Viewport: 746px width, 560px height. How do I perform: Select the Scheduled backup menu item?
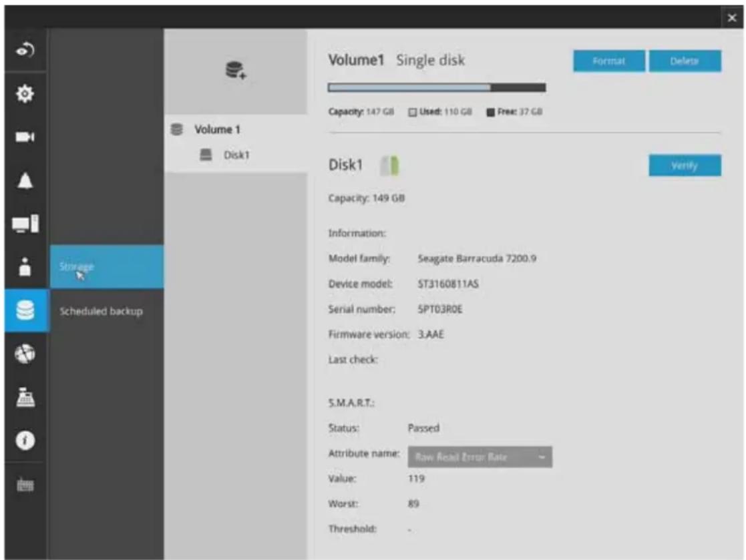pos(107,312)
